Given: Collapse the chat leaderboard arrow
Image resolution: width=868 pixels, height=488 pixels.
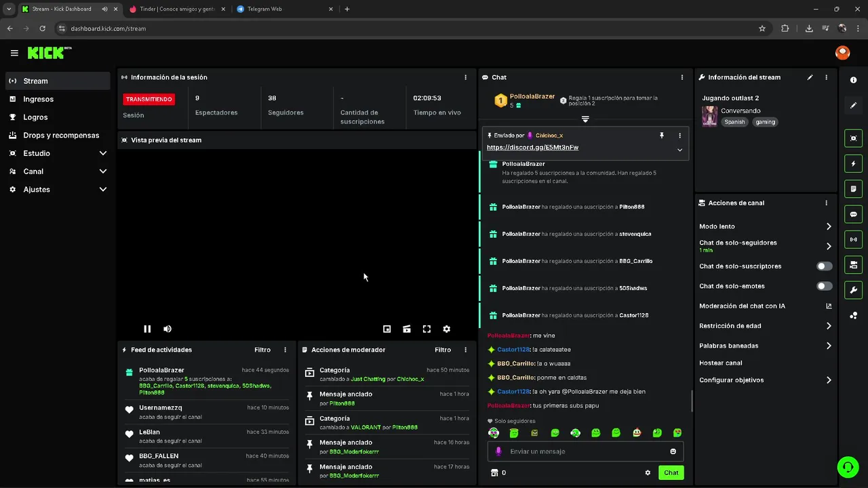Looking at the screenshot, I should 585,119.
